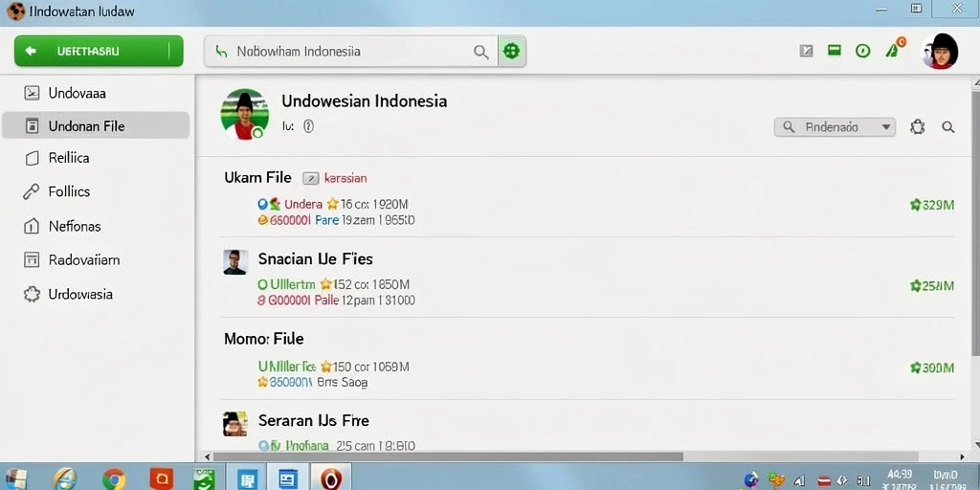Click the vertical scrollbar on the right
Viewport: 980px width, 490px height.
pyautogui.click(x=975, y=222)
